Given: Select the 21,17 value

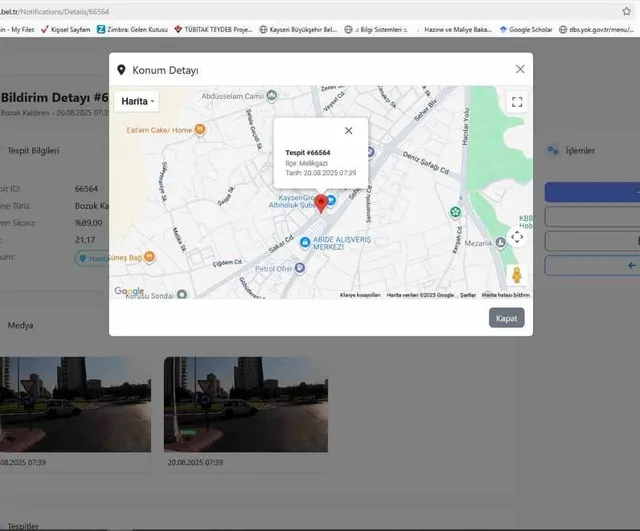Looking at the screenshot, I should pos(85,240).
